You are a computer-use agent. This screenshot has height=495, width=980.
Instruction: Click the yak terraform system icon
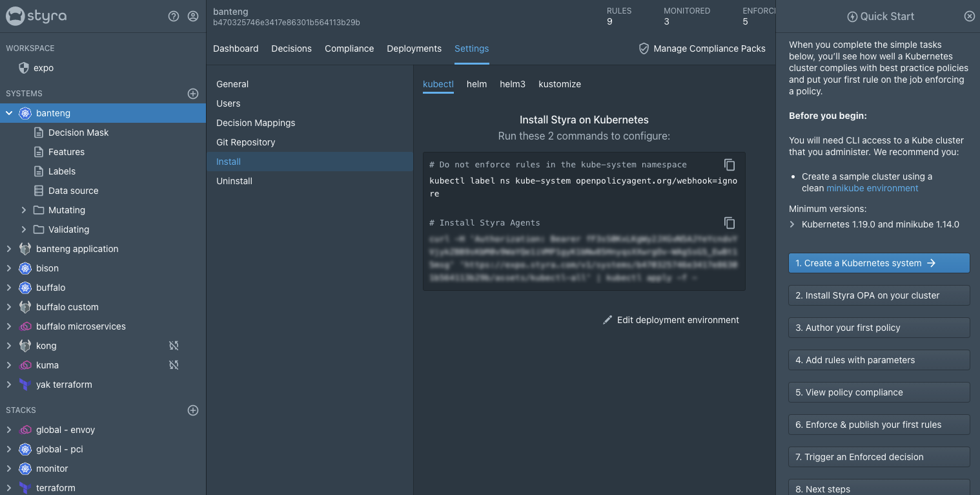[x=25, y=384]
